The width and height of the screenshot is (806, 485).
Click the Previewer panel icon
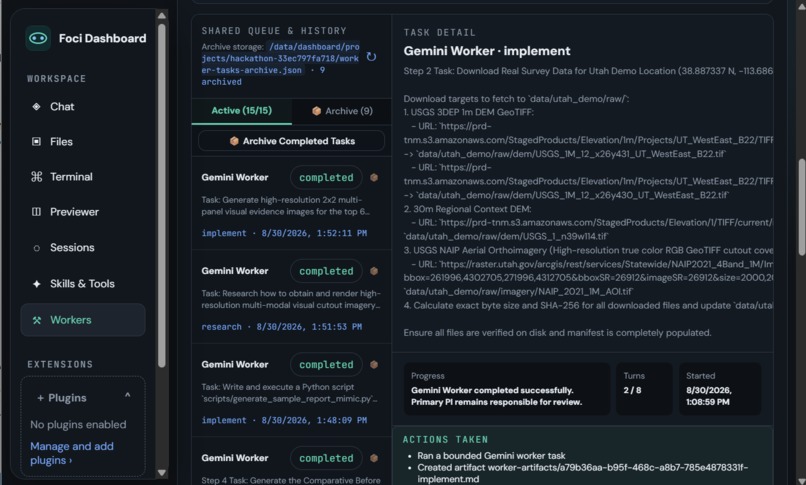[36, 212]
